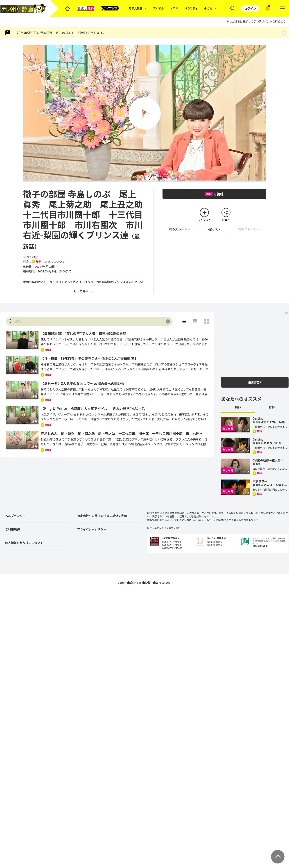Viewport: 289px width, 868px height.
Task: Expand その他 dropdown menu
Action: coord(210,8)
